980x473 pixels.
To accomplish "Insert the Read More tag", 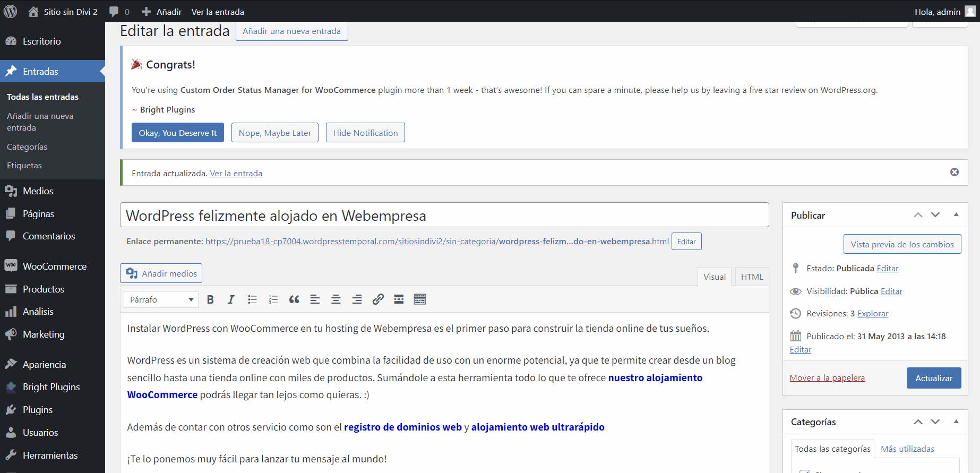I will tap(399, 299).
